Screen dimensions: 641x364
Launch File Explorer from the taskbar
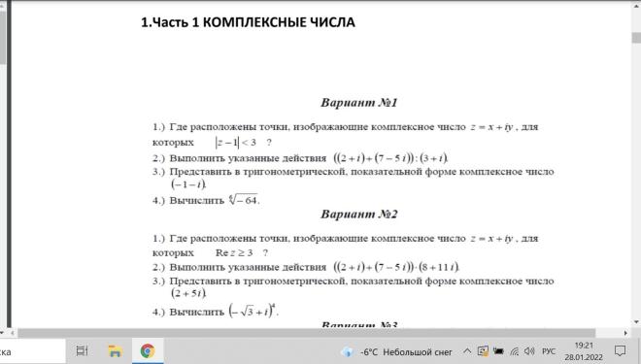[115, 351]
